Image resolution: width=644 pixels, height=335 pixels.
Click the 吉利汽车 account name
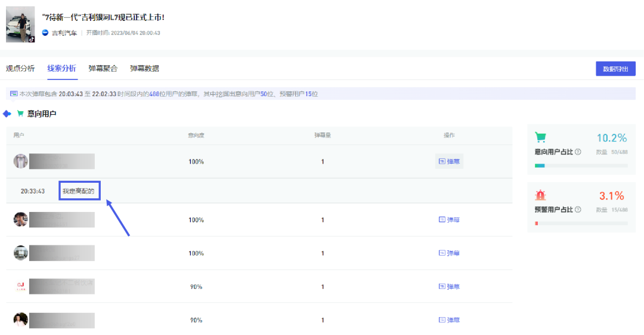[x=64, y=33]
